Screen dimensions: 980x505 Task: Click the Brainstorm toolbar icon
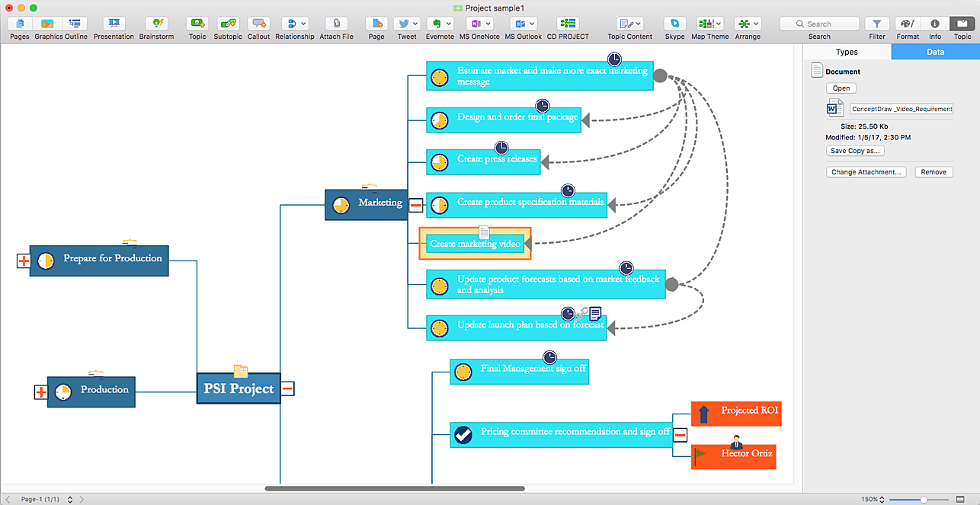(156, 24)
